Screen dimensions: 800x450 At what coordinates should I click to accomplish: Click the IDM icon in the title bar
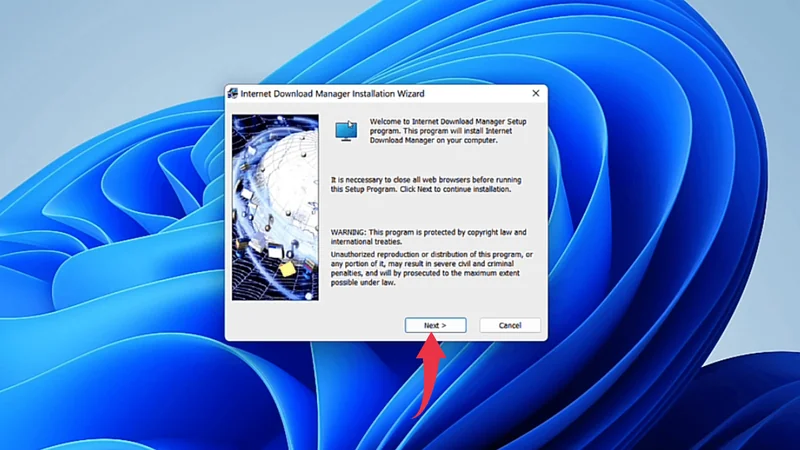(234, 94)
